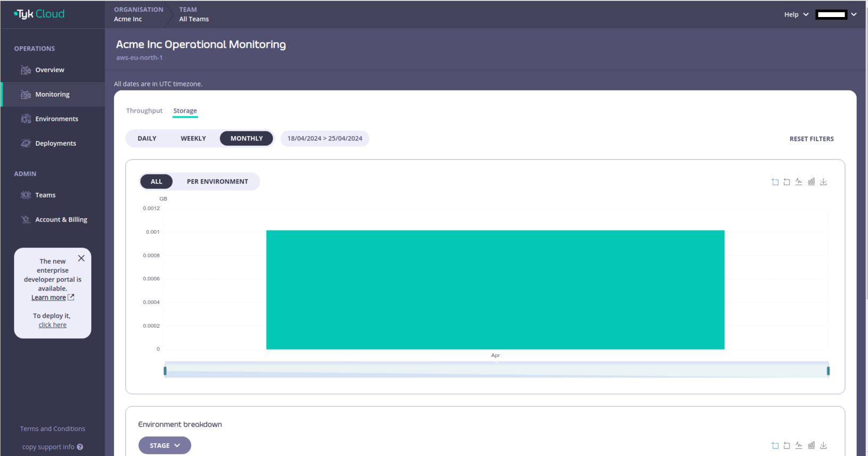
Task: Switch to the Throughput tab
Action: coord(144,111)
